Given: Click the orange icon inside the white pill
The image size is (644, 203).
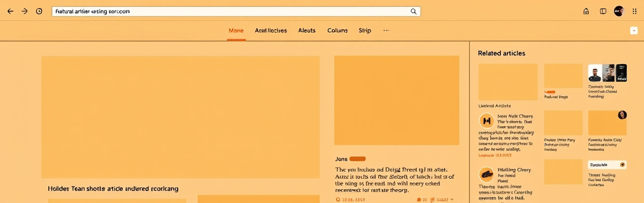Looking at the screenshot, I should click(622, 164).
